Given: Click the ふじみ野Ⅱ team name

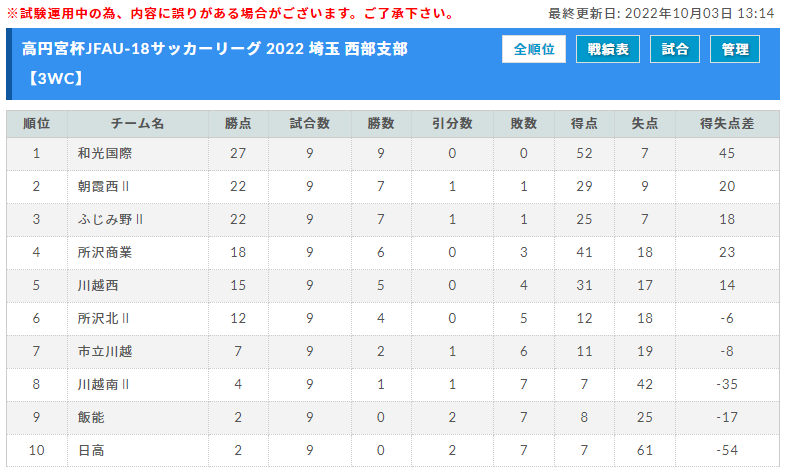Looking at the screenshot, I should tap(110, 219).
